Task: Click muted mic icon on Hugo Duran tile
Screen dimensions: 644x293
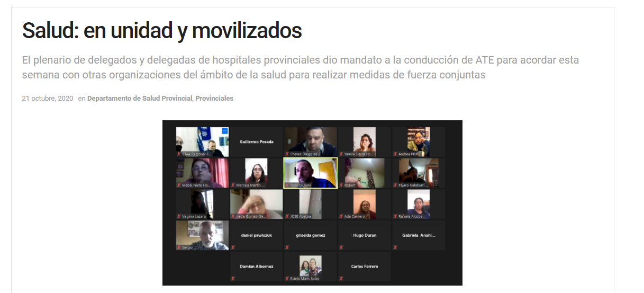Action: pos(341,247)
